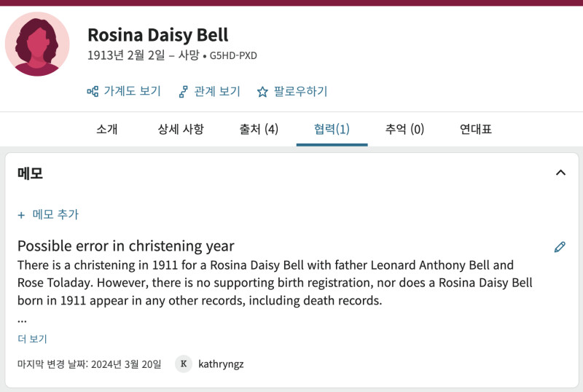583x392 pixels.
Task: Click the family tree view icon
Action: pyautogui.click(x=93, y=92)
